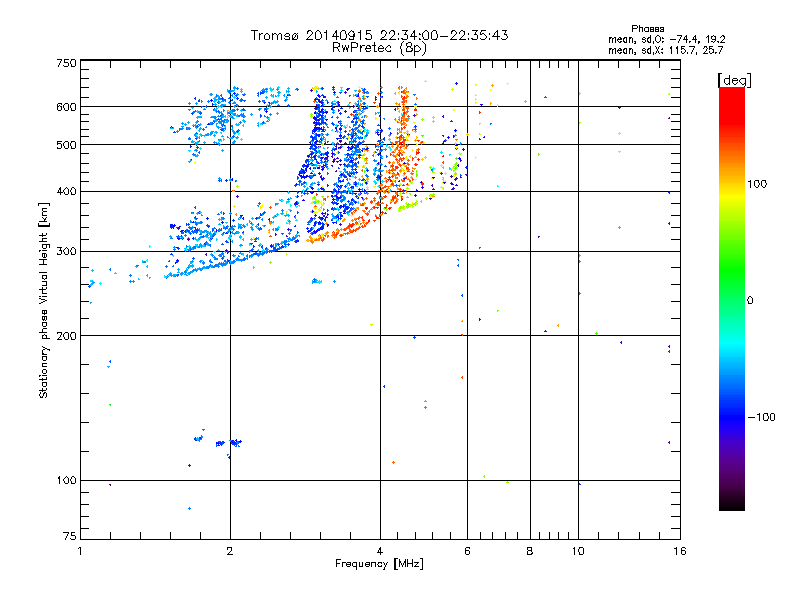The image size is (800, 600).
Task: Click the phase colorbar gradient
Action: click(x=732, y=298)
